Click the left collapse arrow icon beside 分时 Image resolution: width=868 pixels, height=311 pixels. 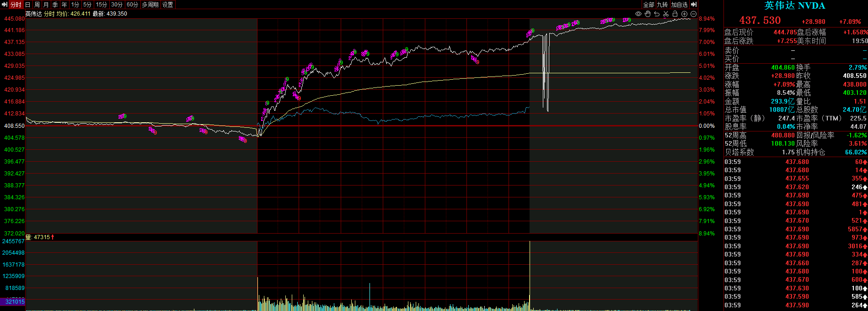point(5,5)
